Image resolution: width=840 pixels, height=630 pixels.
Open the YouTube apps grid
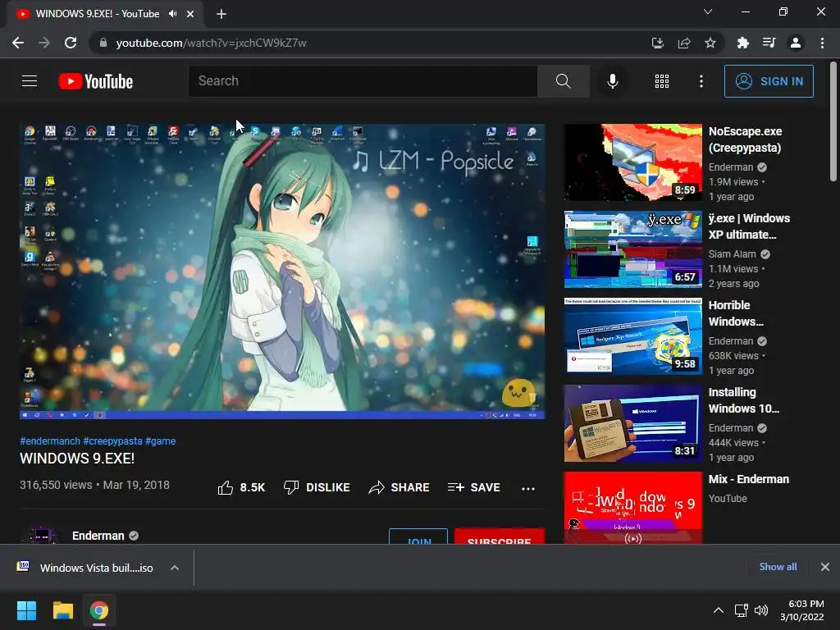tap(662, 81)
